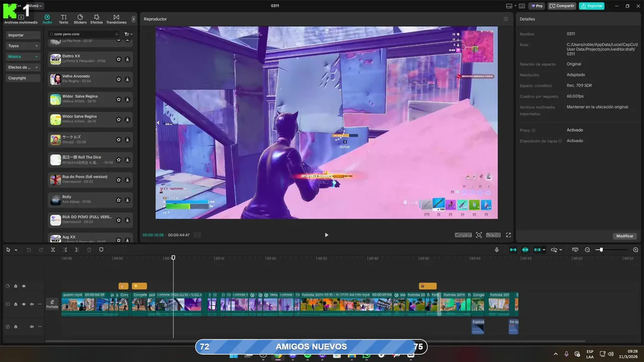Download the Velho Arvoredo track

tap(127, 79)
